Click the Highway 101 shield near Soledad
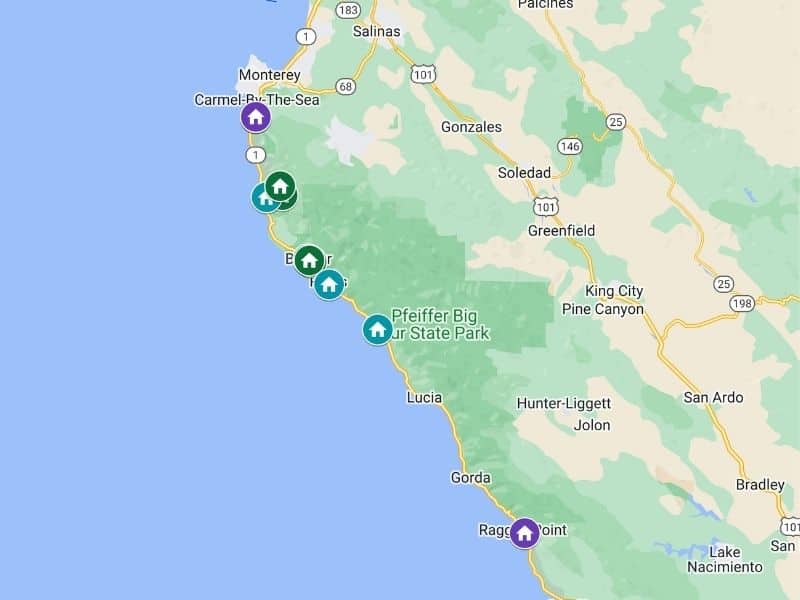This screenshot has height=600, width=800. point(545,207)
